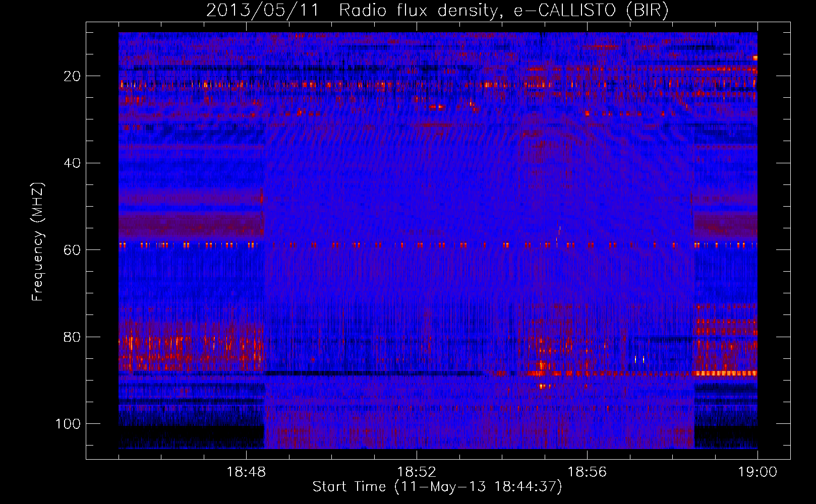This screenshot has width=816, height=504.
Task: Click the 19:00 time tick label
Action: (x=757, y=472)
